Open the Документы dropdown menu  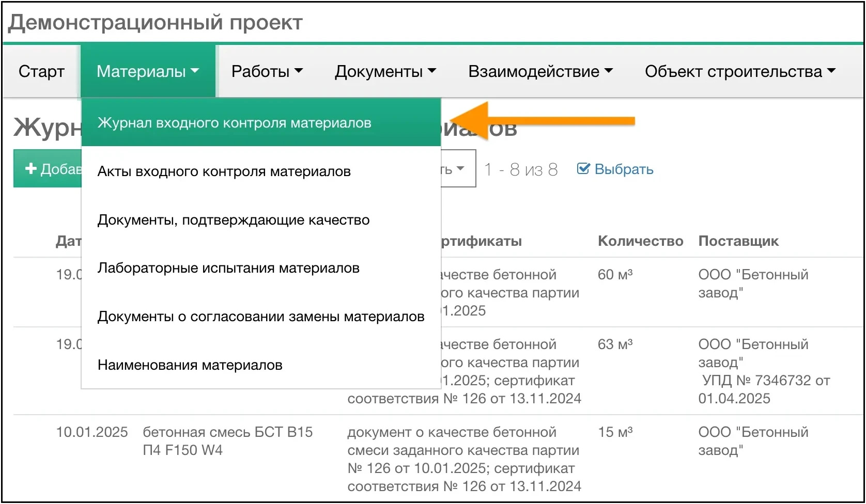pos(385,71)
